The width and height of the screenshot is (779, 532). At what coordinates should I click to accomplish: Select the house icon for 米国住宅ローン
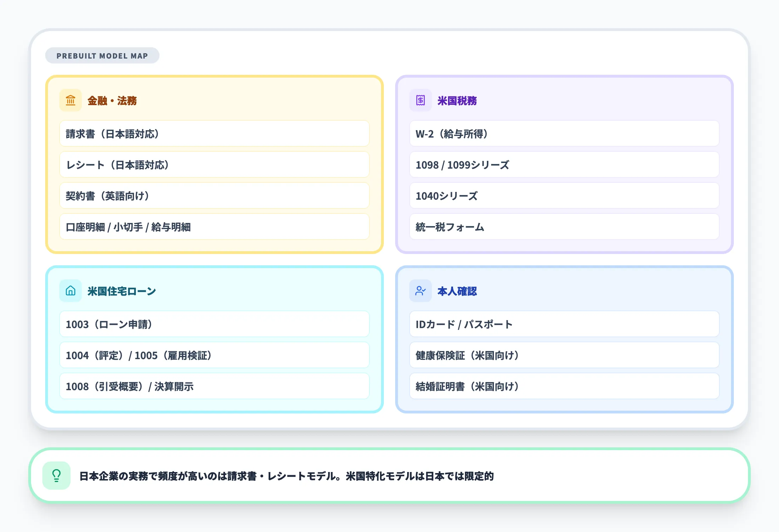[x=70, y=291]
